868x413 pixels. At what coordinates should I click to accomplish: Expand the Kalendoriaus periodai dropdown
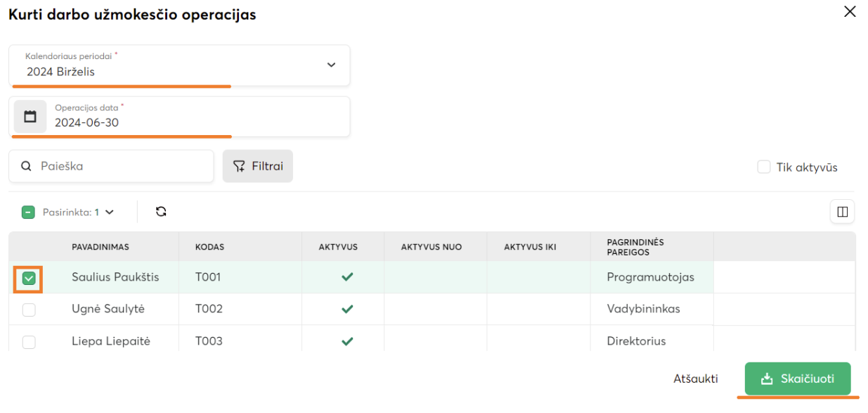pos(331,65)
